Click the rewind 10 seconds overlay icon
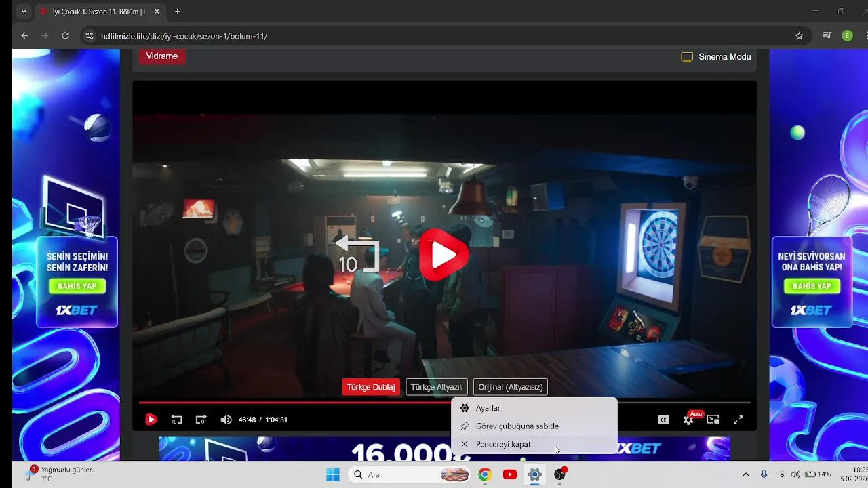The height and width of the screenshot is (488, 868). pyautogui.click(x=357, y=253)
